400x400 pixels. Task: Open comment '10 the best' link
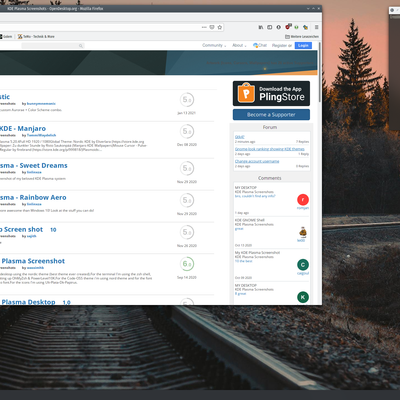coord(244,261)
